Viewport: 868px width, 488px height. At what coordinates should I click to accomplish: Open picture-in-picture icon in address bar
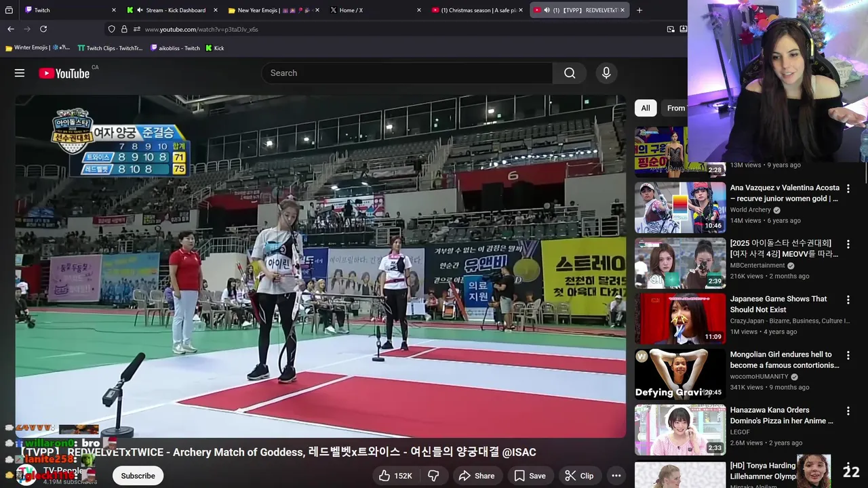pyautogui.click(x=671, y=29)
